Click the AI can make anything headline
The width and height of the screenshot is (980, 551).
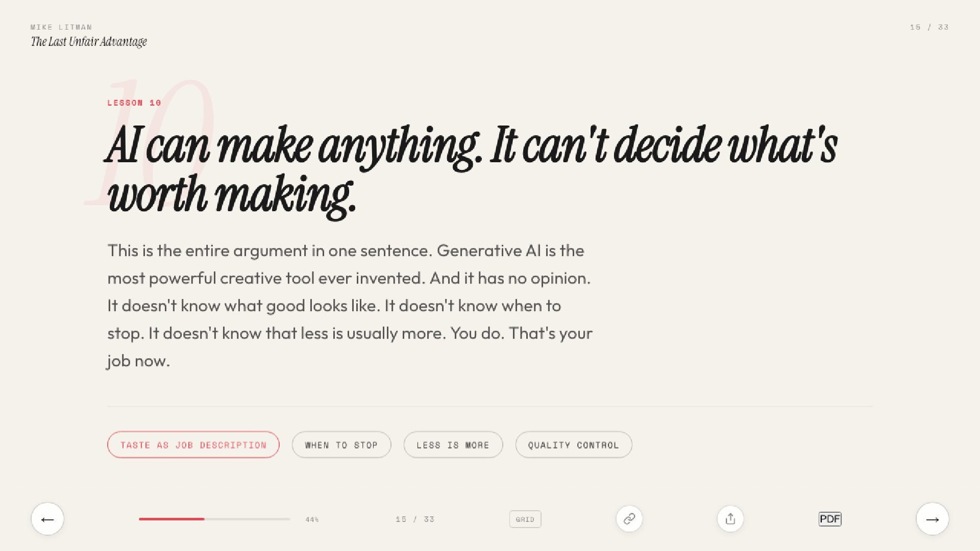point(472,171)
